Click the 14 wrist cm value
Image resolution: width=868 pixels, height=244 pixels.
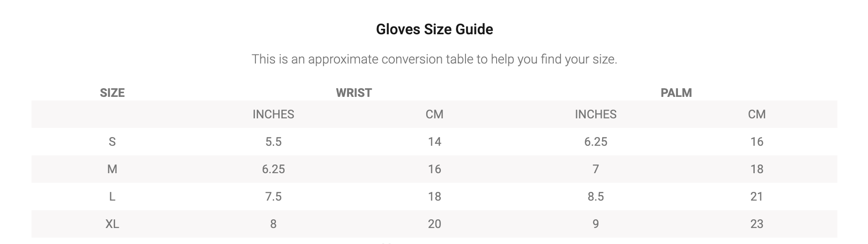pos(434,142)
